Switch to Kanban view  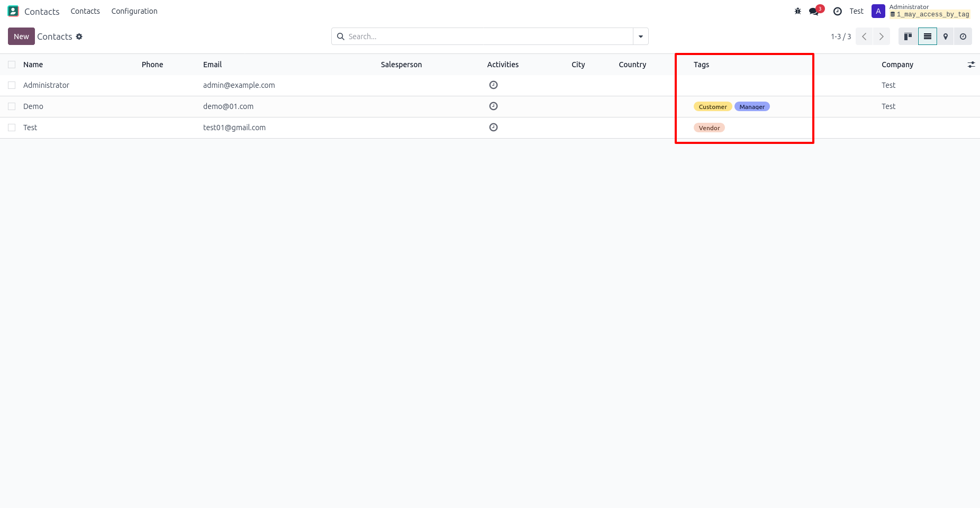[x=908, y=37]
